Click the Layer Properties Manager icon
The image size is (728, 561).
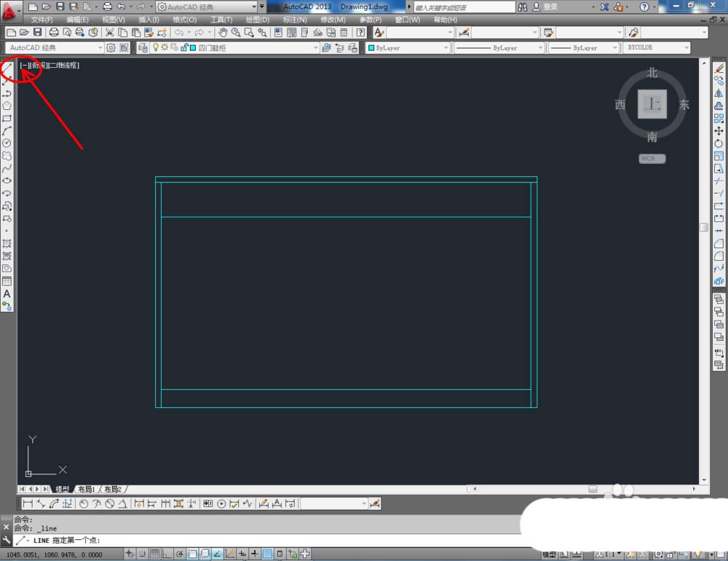143,47
